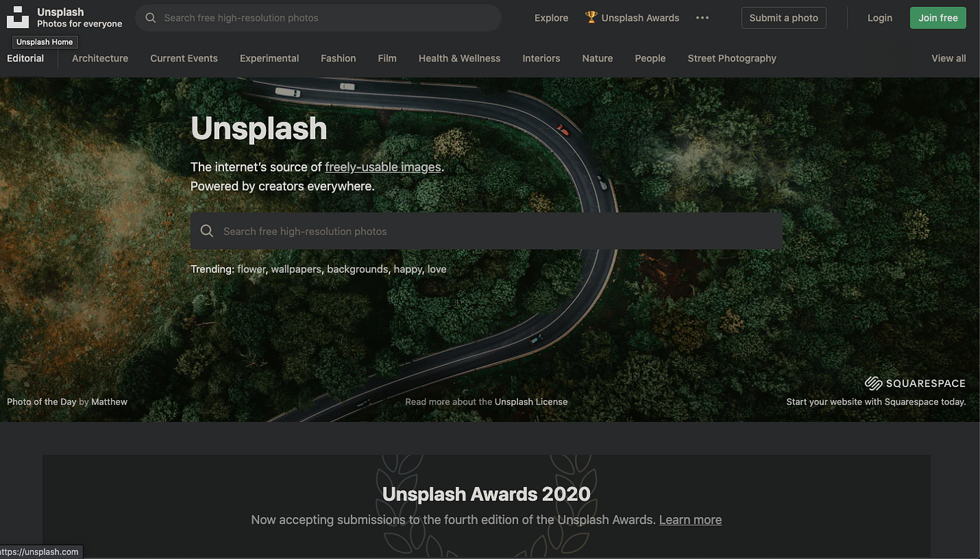Image resolution: width=980 pixels, height=559 pixels.
Task: Open the three-dots more menu
Action: (702, 17)
